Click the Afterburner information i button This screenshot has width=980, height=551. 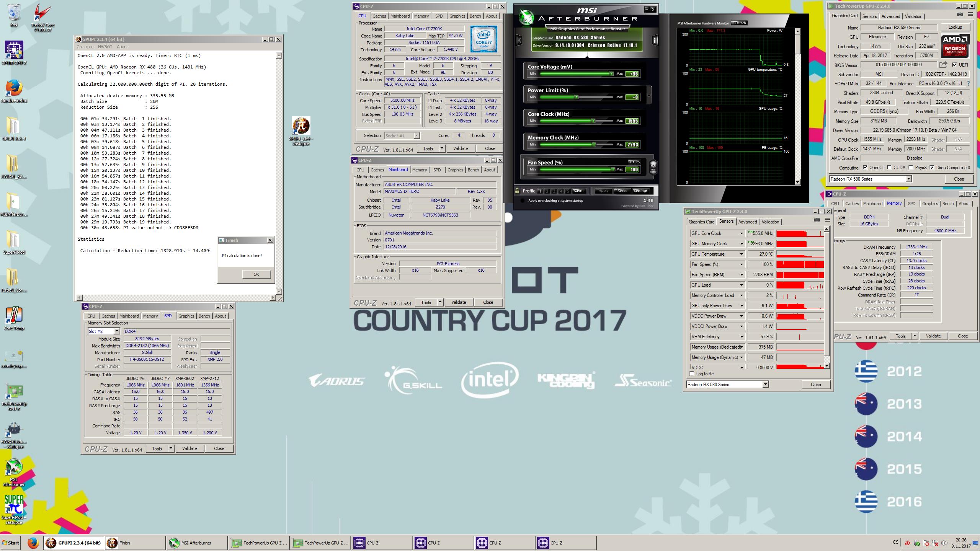click(x=655, y=40)
